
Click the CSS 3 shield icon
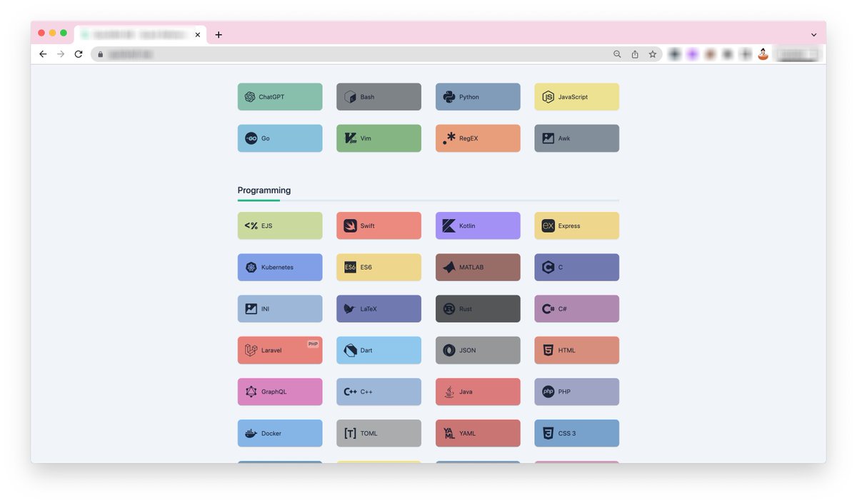(x=548, y=433)
